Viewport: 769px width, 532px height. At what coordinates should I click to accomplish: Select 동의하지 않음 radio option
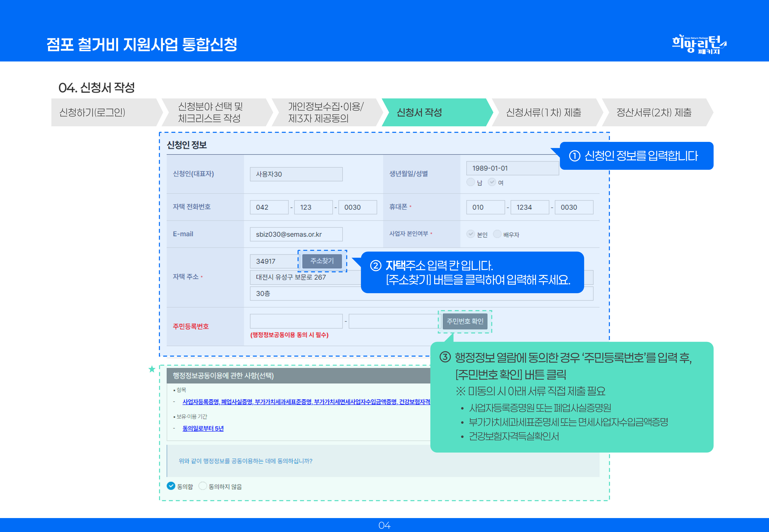click(203, 486)
